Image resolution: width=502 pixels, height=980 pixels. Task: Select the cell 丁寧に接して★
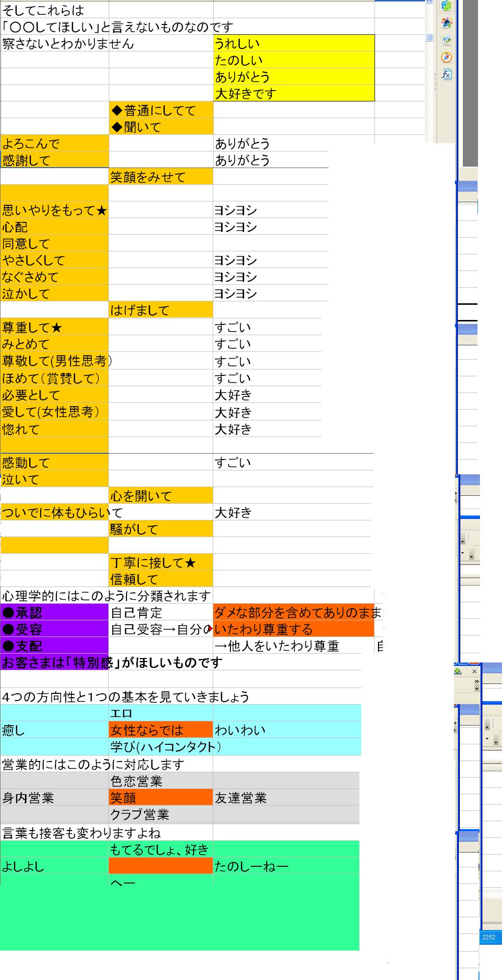(161, 562)
